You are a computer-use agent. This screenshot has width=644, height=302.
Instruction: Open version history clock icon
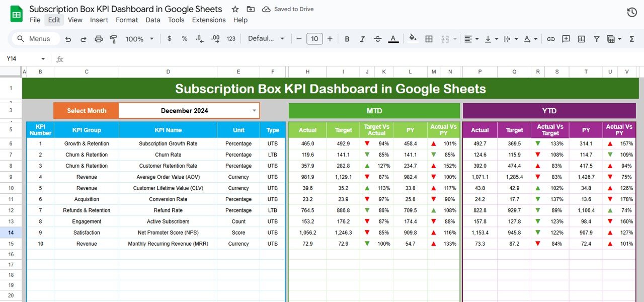[632, 13]
